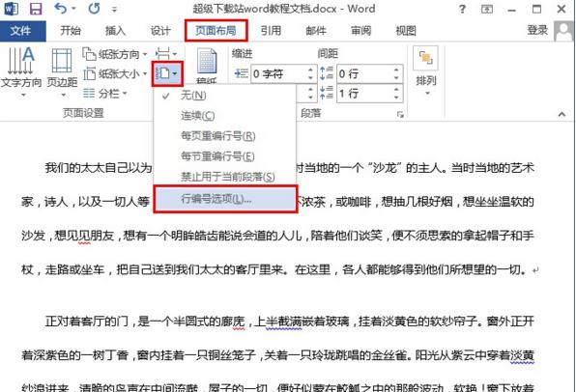Click spacing-after icon beside 1 行
This screenshot has width=576, height=392.
[327, 93]
